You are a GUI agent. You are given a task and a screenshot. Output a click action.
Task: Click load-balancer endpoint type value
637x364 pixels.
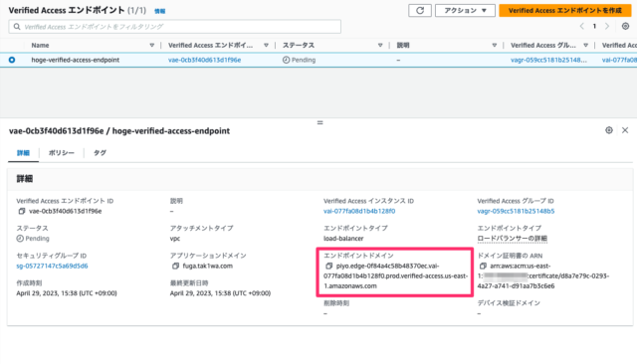click(343, 239)
